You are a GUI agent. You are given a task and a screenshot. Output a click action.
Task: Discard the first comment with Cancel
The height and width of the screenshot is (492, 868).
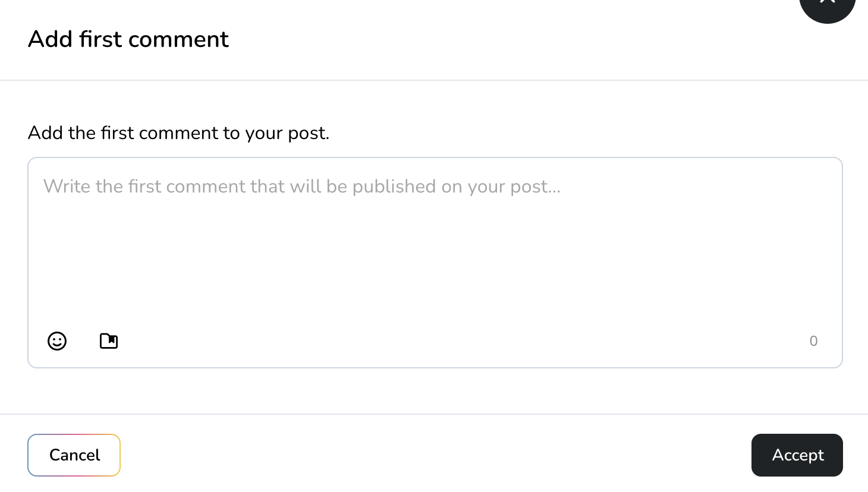point(74,455)
